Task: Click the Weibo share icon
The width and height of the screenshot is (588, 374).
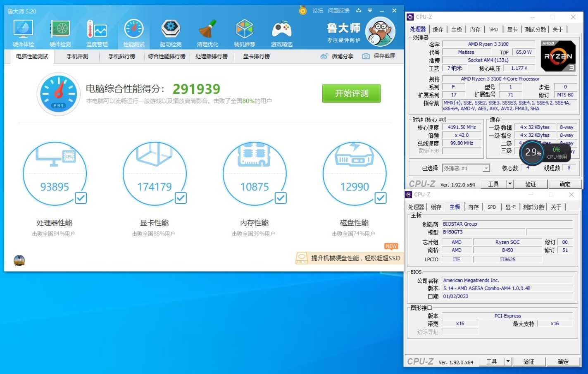Action: click(324, 56)
